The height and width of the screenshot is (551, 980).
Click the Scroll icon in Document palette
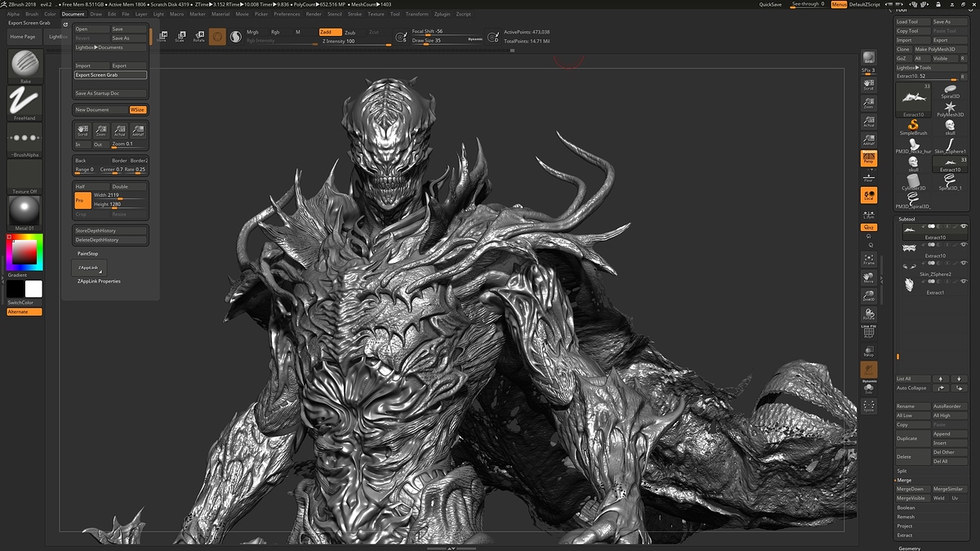pos(82,131)
